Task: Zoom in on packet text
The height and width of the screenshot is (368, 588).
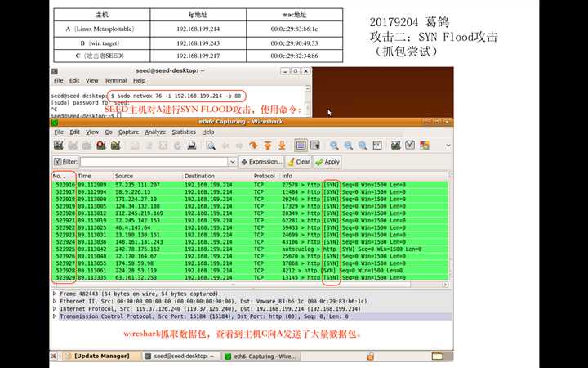Action: (334, 146)
